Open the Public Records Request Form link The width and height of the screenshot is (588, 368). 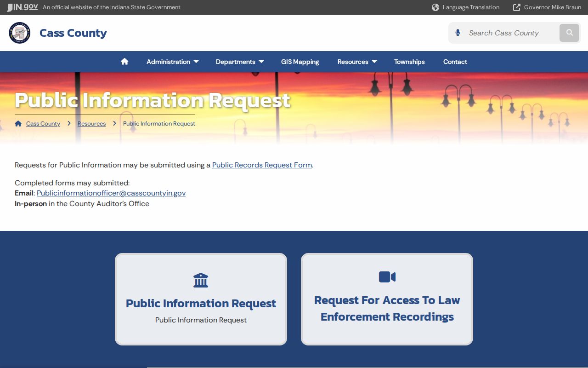(x=262, y=165)
